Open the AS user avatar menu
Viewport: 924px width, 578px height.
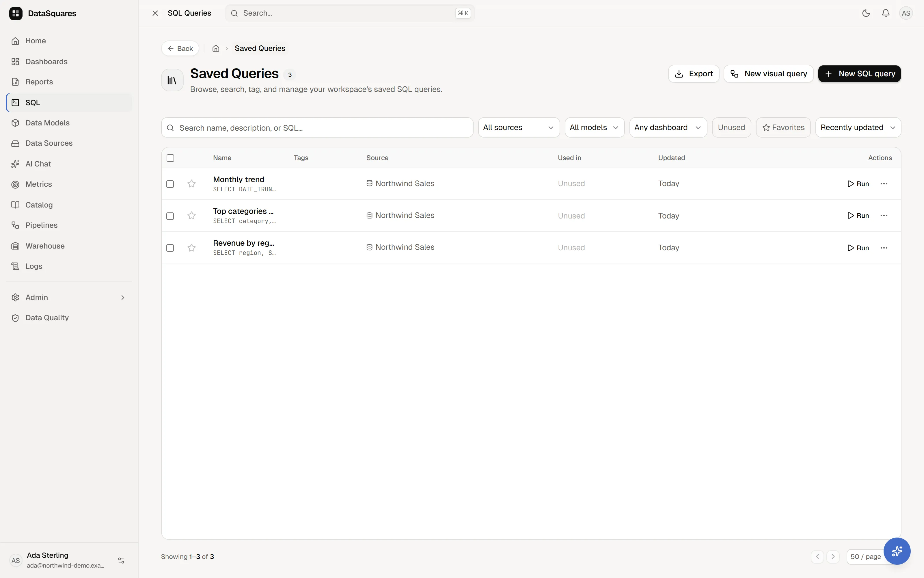pyautogui.click(x=906, y=13)
